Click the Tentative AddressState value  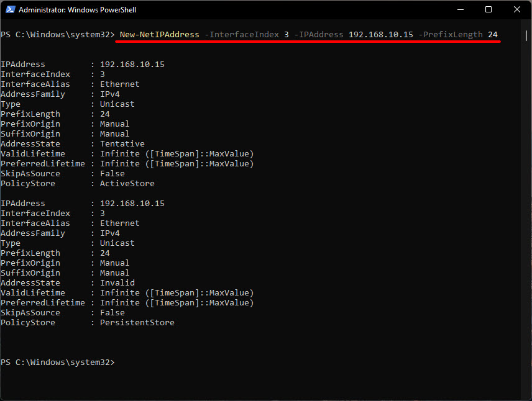122,144
